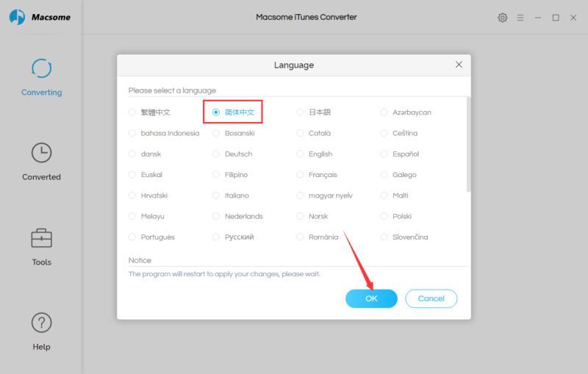Click Cancel in the Language dialog
This screenshot has width=588, height=374.
tap(431, 298)
